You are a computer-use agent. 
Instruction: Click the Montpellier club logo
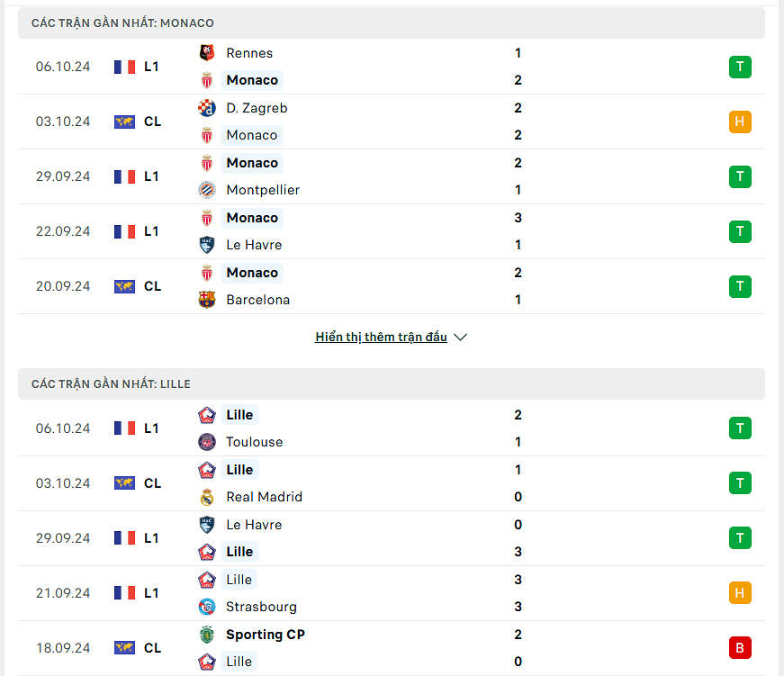coord(206,190)
